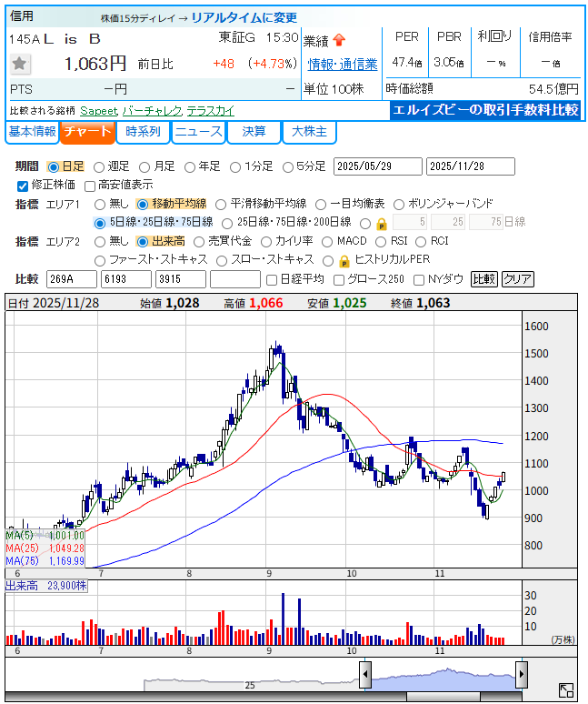Open 情報・通信業 sector link

pyautogui.click(x=343, y=65)
